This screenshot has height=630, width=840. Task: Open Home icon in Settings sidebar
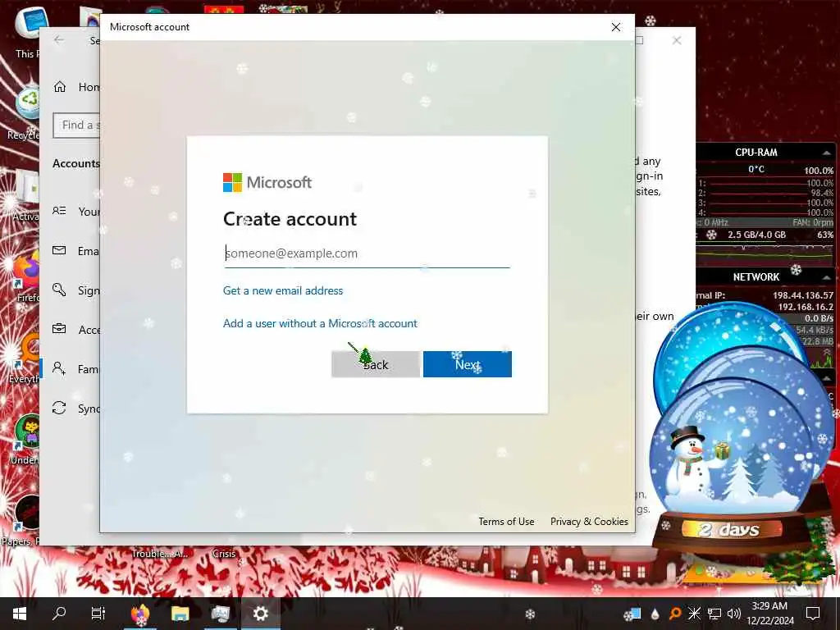click(60, 87)
